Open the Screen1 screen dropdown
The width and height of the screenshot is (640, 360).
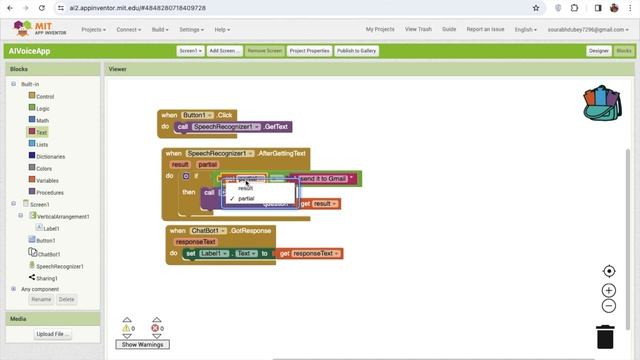tap(190, 51)
